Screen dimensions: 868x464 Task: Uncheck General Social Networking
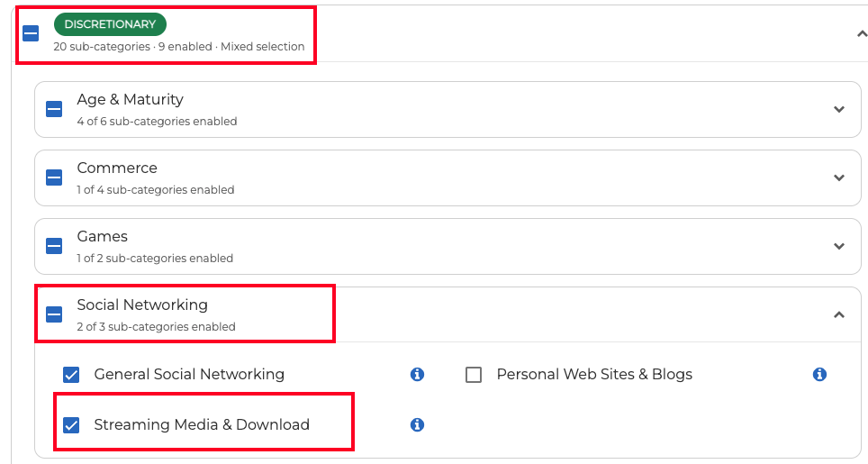pyautogui.click(x=71, y=375)
